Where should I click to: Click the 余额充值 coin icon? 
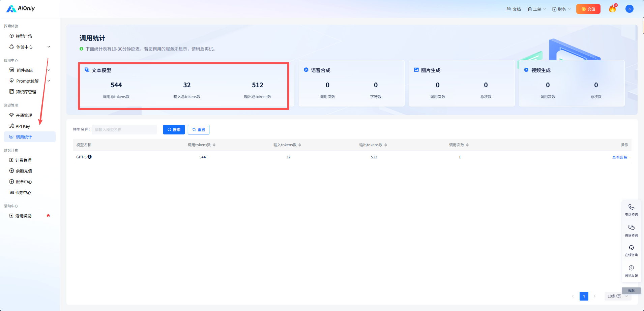[x=12, y=171]
